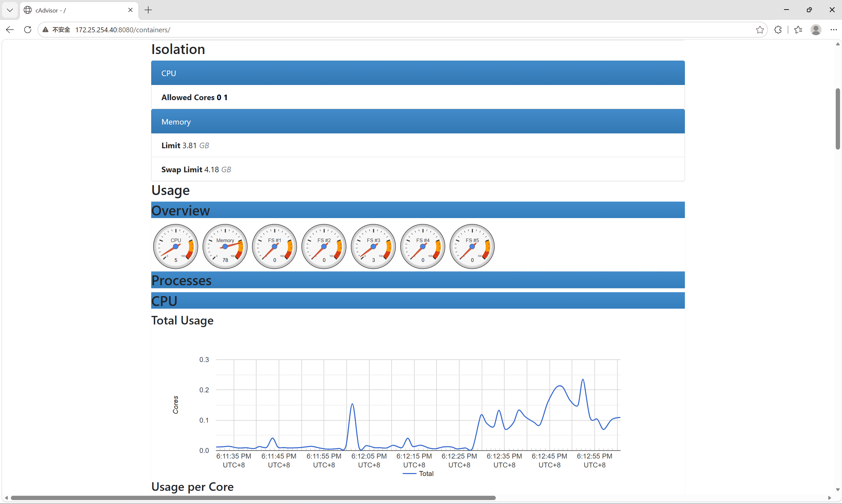
Task: Minimize the browser window
Action: tap(786, 10)
